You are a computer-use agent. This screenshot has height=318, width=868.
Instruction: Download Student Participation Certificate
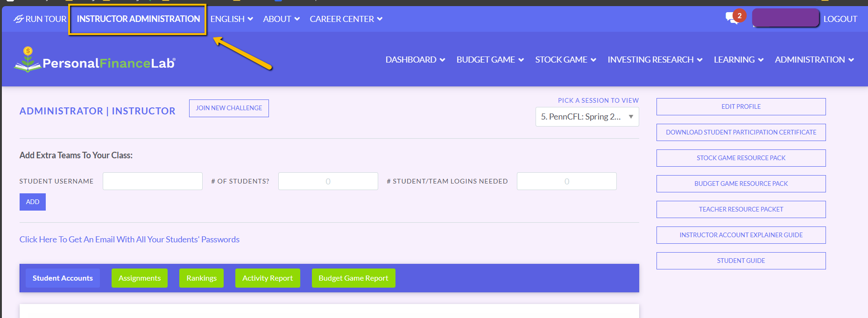pyautogui.click(x=741, y=133)
